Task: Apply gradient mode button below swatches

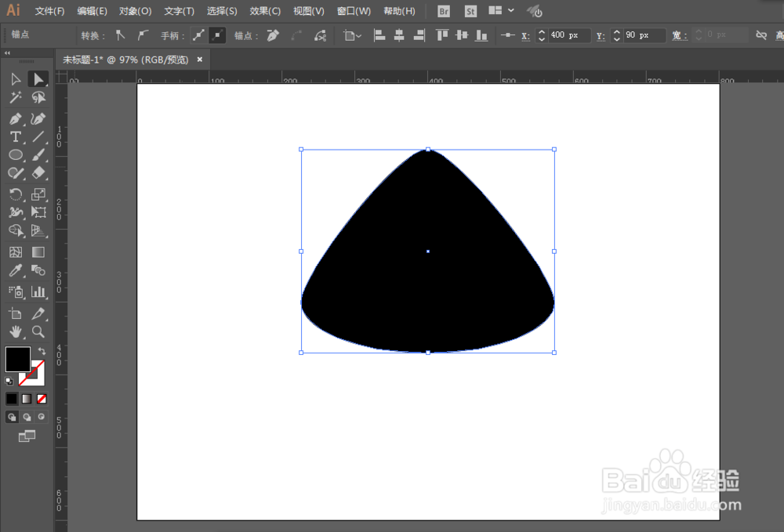Action: [x=27, y=399]
